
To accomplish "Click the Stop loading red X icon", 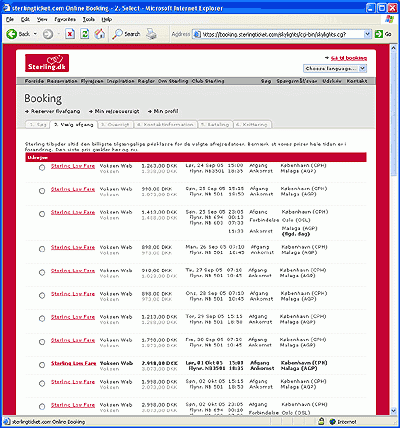I will coord(70,34).
